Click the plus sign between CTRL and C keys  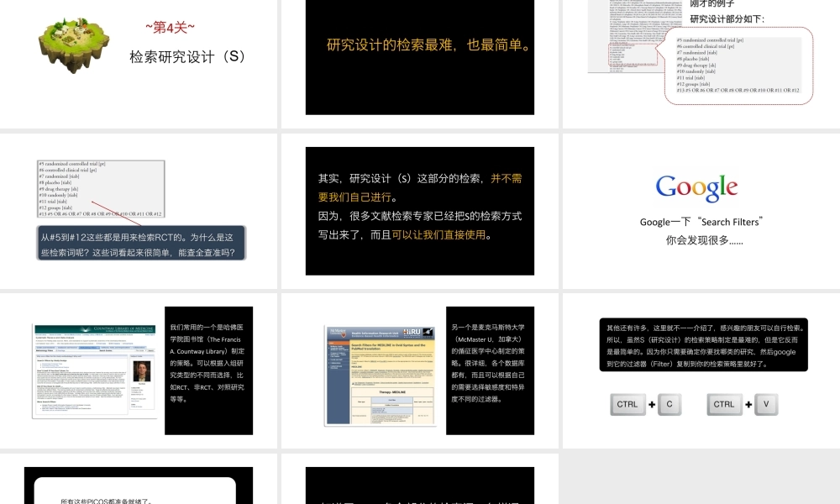(x=649, y=404)
